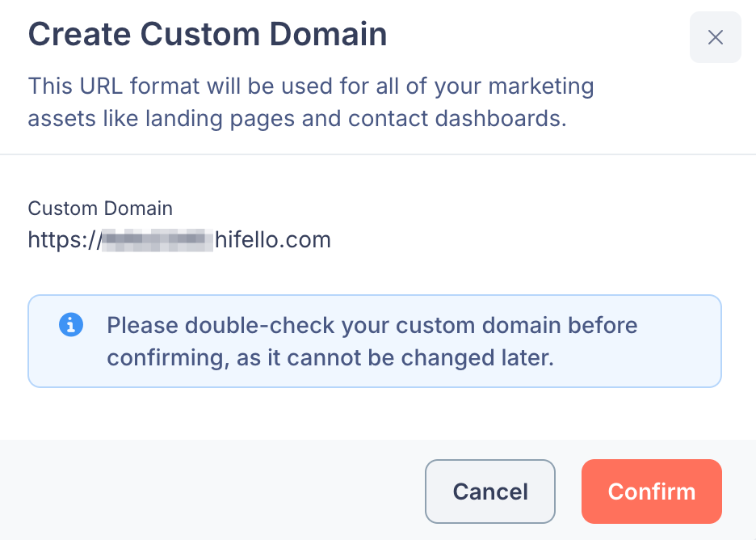Image resolution: width=756 pixels, height=540 pixels.
Task: Click the 'Please double-check' warning message
Action: [372, 341]
